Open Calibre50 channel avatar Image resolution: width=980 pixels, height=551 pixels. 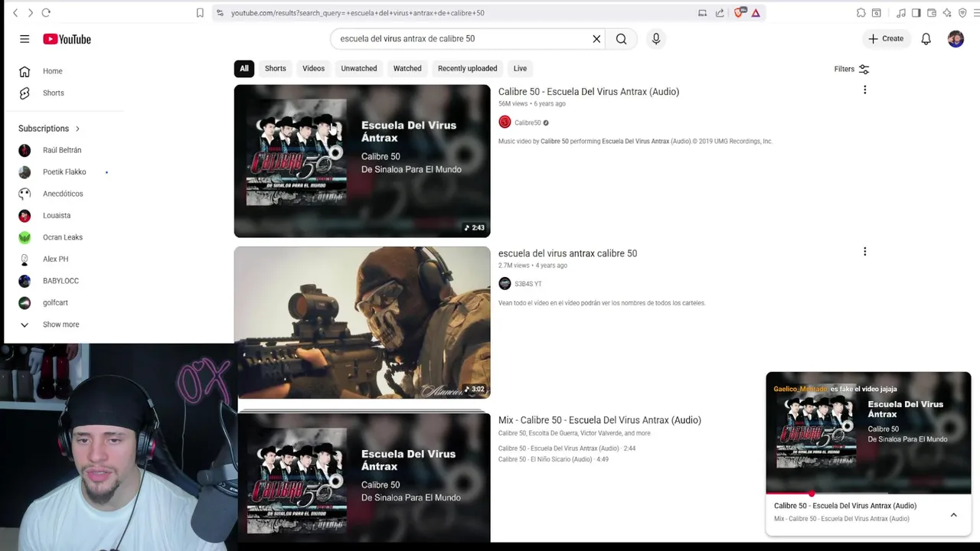pos(505,122)
